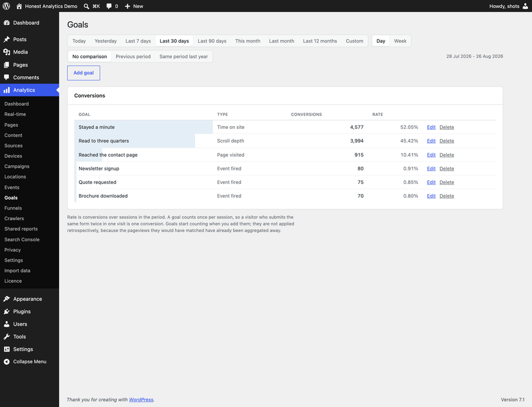Open Crawlers in Analytics submenu

tap(14, 218)
